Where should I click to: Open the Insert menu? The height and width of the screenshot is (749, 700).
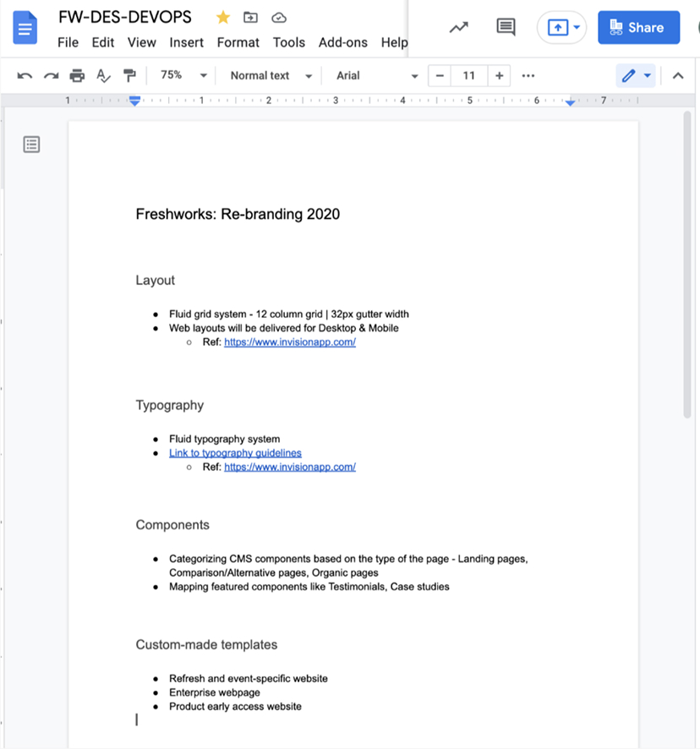[x=186, y=42]
